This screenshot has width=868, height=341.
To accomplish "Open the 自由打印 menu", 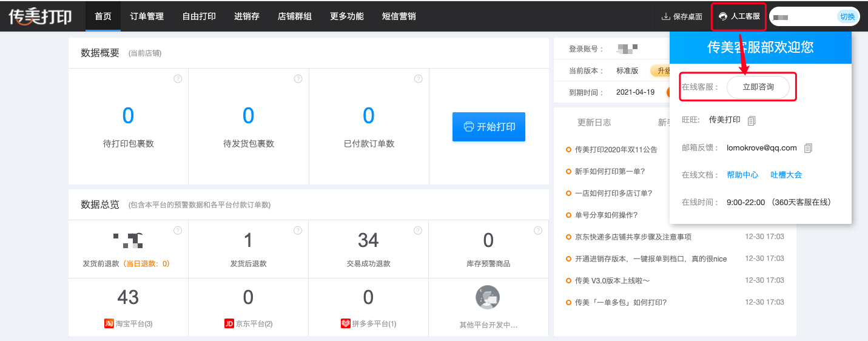I will point(199,16).
